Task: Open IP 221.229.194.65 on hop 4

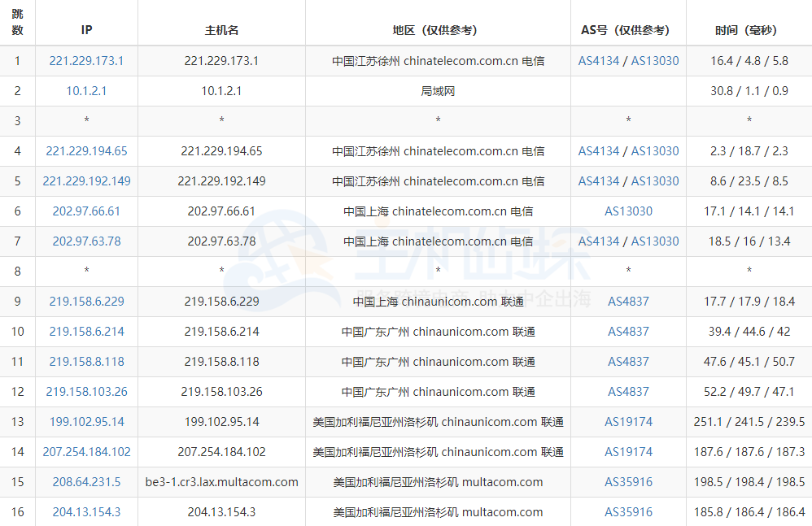Action: [x=85, y=150]
